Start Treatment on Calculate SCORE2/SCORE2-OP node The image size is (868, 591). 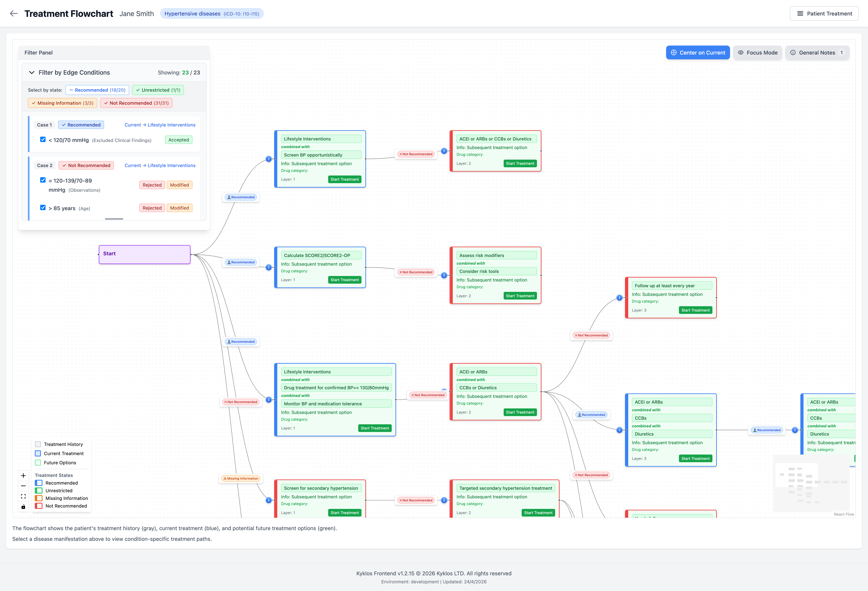pyautogui.click(x=344, y=280)
